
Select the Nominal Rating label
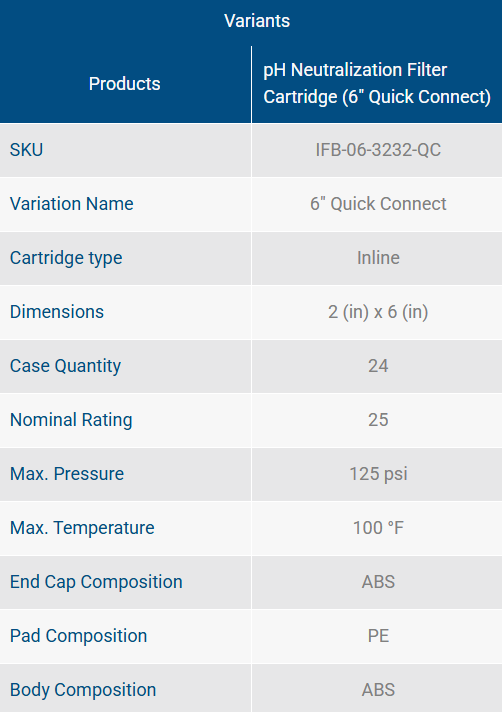(x=71, y=420)
